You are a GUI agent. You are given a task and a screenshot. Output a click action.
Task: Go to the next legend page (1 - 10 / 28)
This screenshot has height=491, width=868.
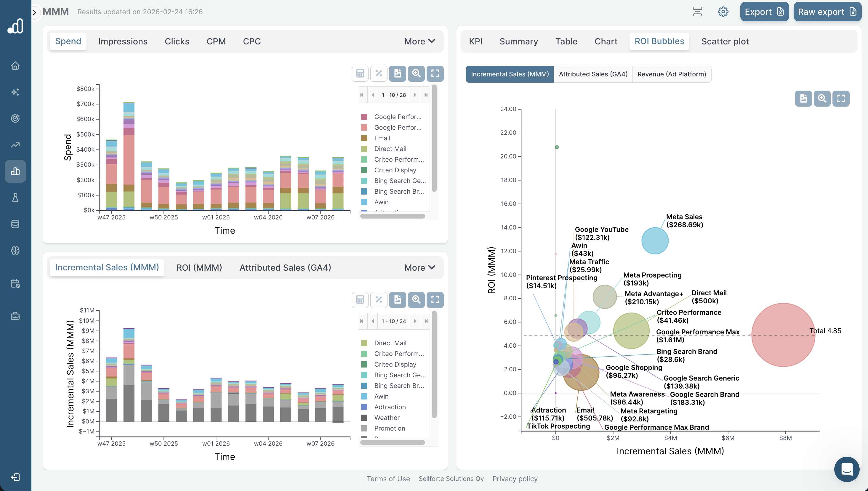[415, 95]
